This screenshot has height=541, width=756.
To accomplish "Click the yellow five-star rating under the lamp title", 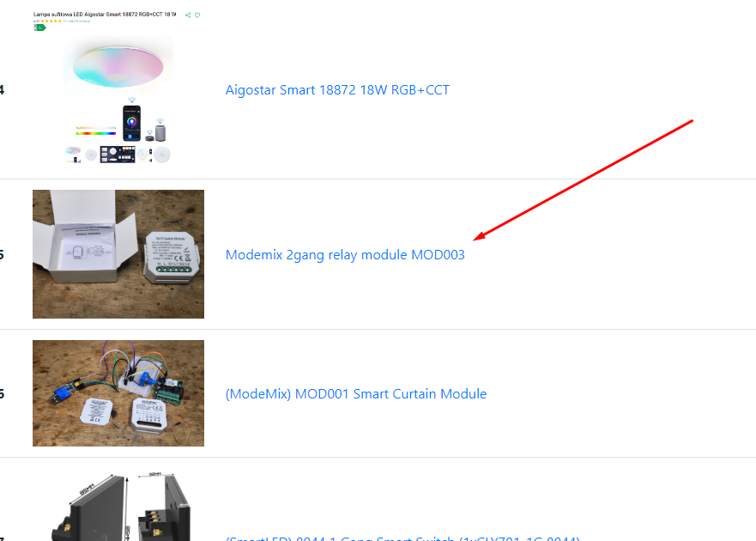I will coord(51,21).
